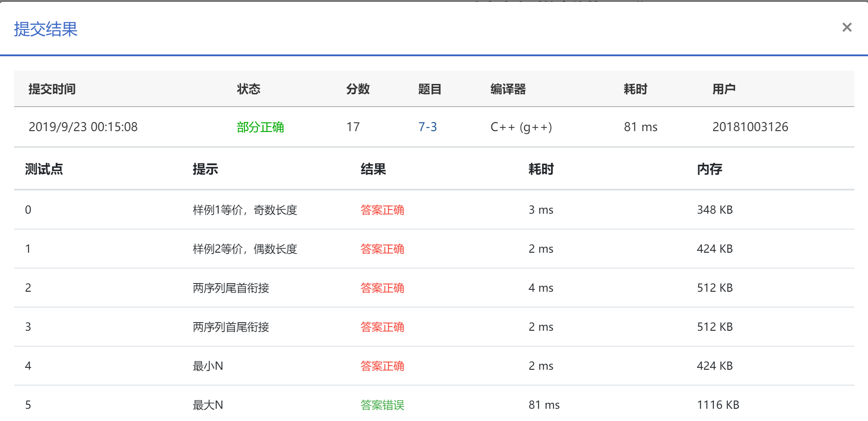Viewport: 868px width, 421px height.
Task: Click the 提交结果 dialog title
Action: 46,29
